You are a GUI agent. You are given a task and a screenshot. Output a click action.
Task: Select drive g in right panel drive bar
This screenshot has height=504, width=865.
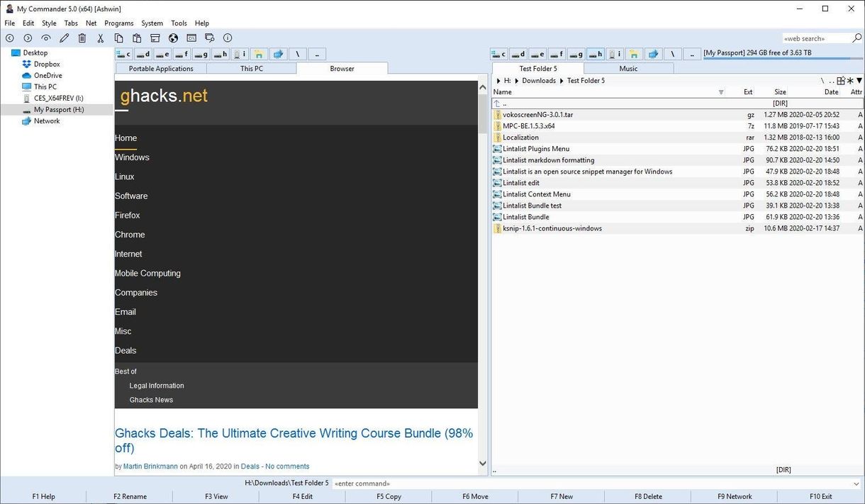576,54
